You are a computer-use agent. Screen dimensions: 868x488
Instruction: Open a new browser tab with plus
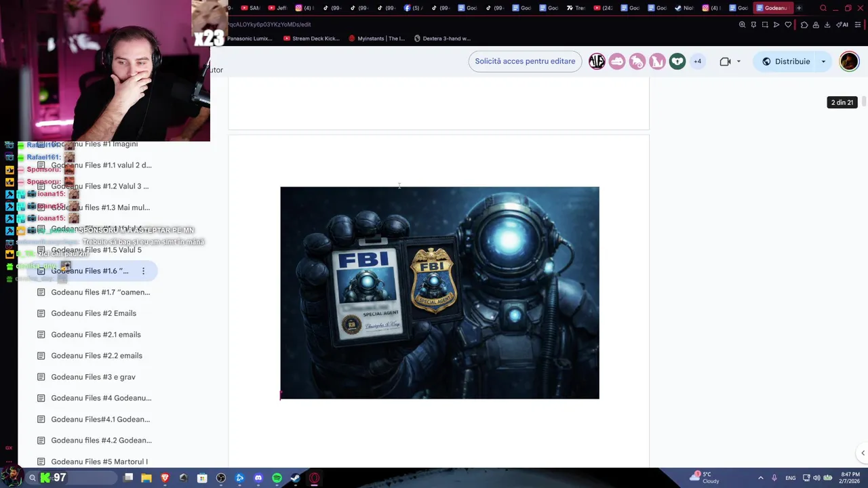point(799,8)
